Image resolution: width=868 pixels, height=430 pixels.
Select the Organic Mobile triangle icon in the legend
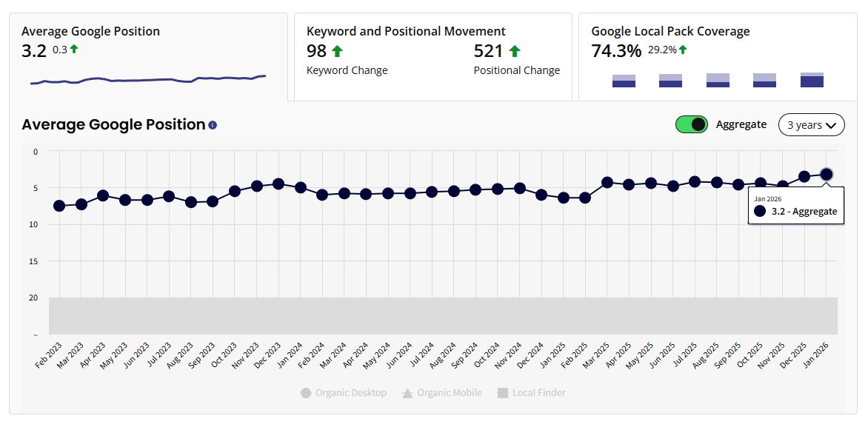pos(406,392)
